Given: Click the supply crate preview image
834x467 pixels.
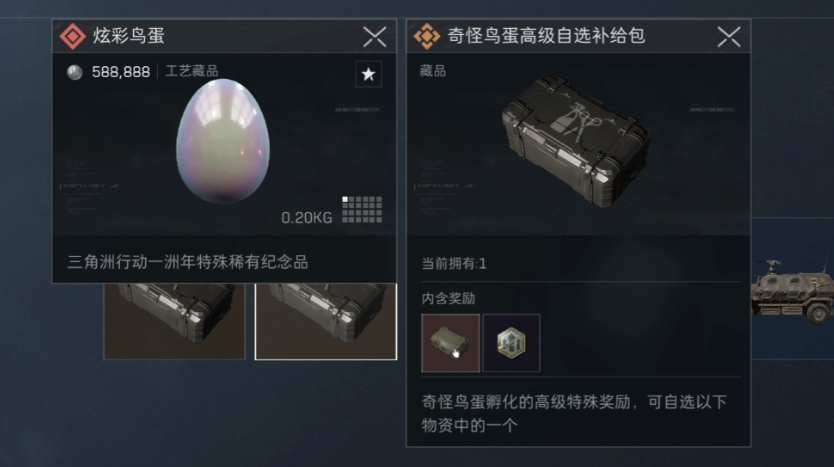Looking at the screenshot, I should (574, 139).
